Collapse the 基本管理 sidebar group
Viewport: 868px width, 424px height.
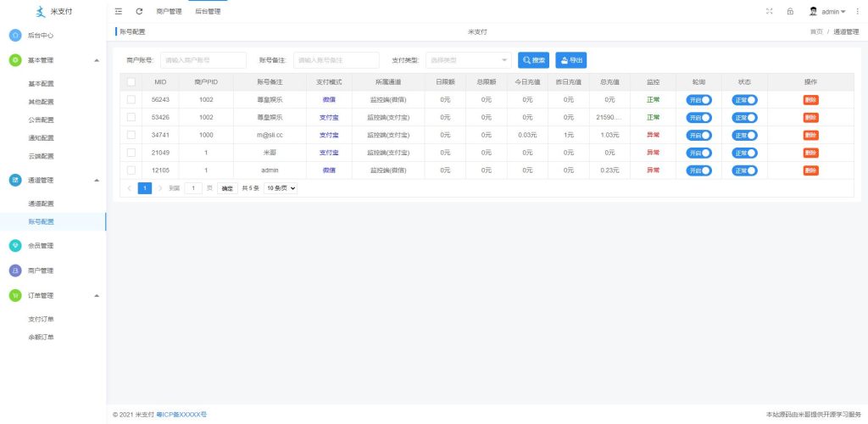tap(96, 60)
